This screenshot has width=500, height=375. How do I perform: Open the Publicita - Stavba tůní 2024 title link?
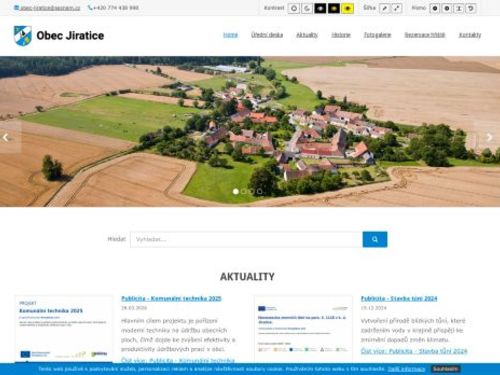click(399, 298)
